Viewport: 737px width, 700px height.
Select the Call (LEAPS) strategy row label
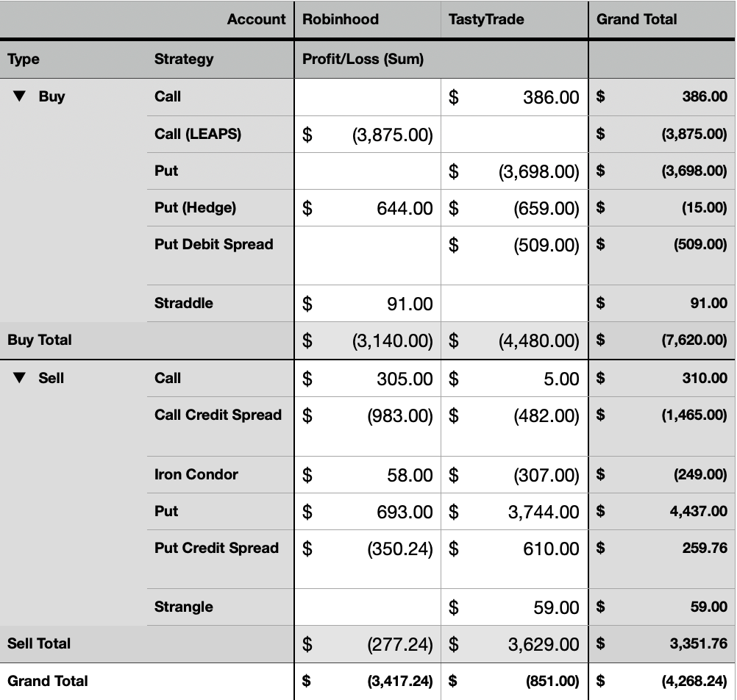pyautogui.click(x=197, y=134)
